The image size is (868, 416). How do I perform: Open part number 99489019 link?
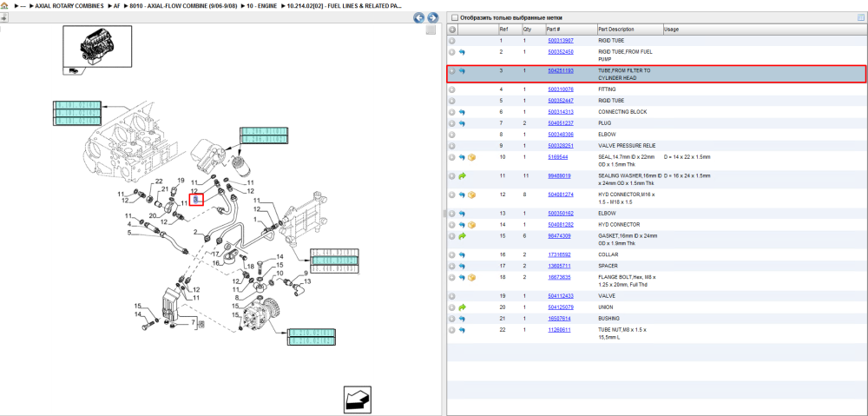559,175
